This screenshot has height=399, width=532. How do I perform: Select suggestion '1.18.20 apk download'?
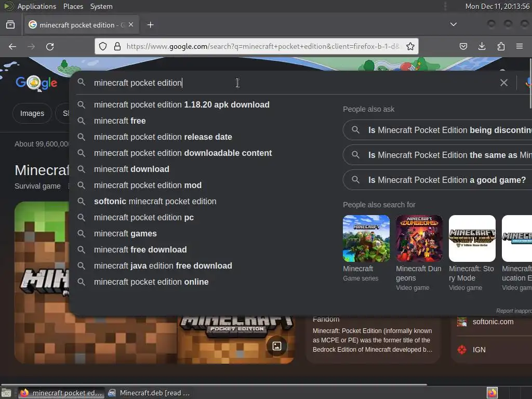pos(181,104)
